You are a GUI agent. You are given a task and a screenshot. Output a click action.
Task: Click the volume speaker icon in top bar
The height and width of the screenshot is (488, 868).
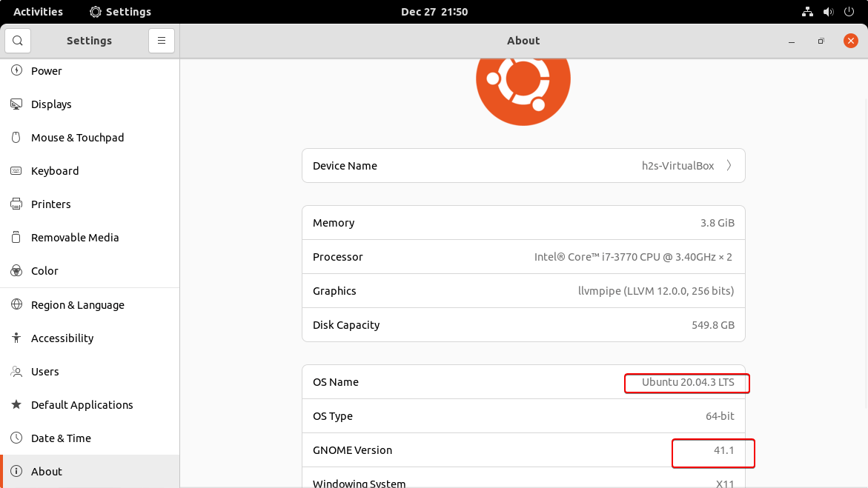(828, 12)
